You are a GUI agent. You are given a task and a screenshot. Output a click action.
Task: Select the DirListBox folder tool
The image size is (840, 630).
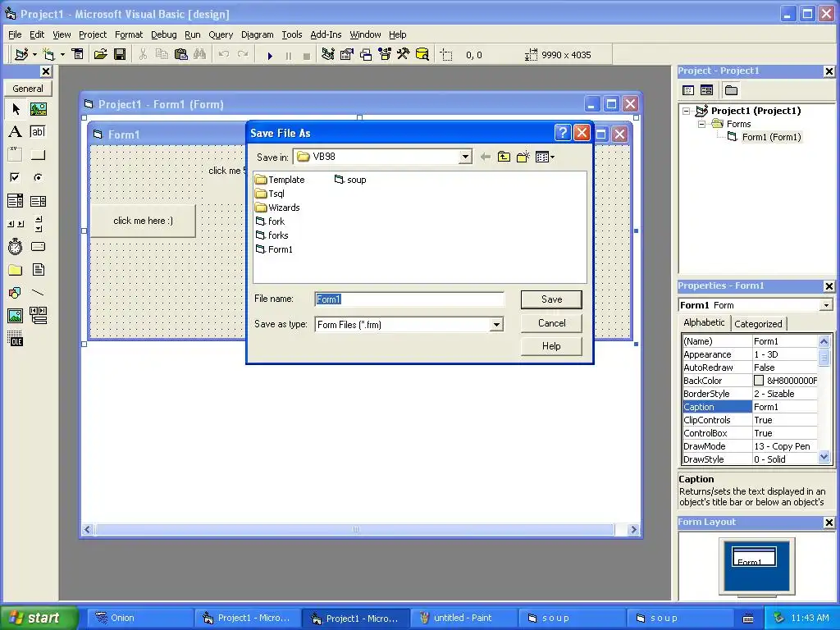[x=16, y=269]
